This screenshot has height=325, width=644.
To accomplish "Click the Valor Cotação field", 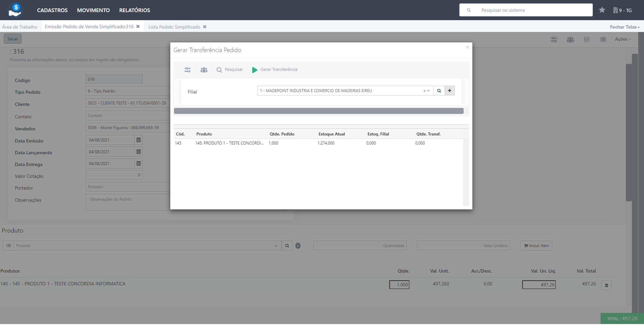I will click(x=114, y=175).
